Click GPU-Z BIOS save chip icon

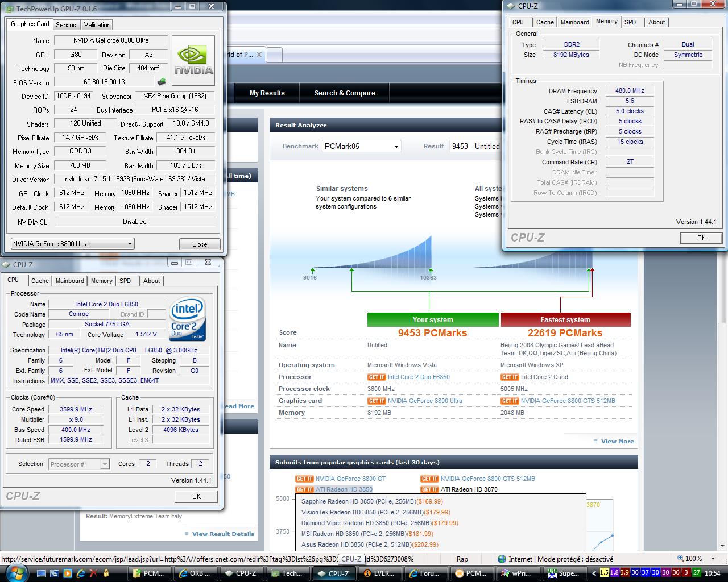point(162,82)
